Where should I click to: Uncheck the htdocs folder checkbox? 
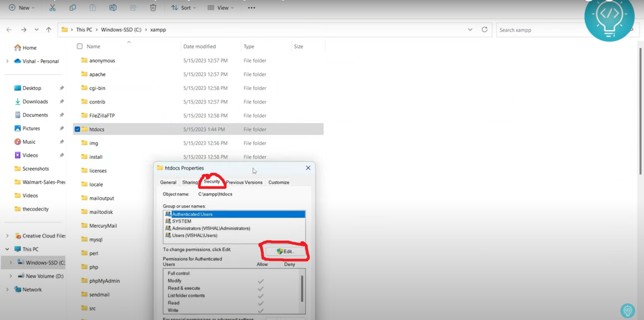78,129
